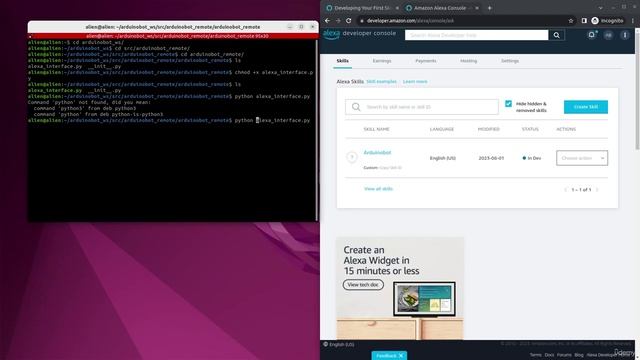Click the 'In Dev' status of Arduinobot
Viewport: 640px width, 360px height.
pyautogui.click(x=532, y=158)
